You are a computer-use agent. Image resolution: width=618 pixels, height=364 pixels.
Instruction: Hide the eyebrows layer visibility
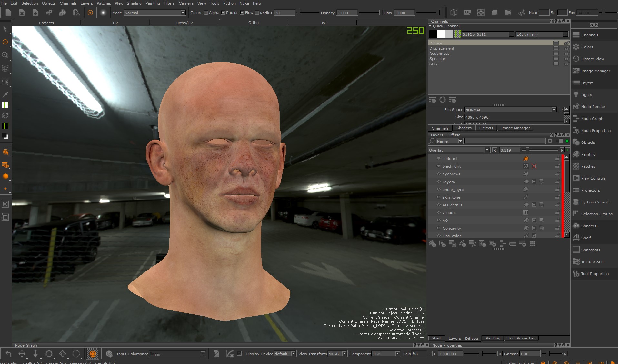438,174
